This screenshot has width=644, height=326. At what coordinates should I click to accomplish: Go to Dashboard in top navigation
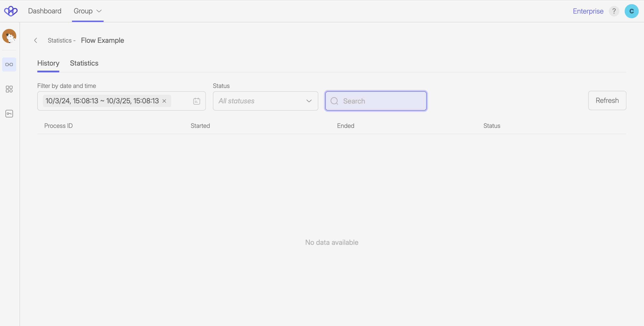45,11
